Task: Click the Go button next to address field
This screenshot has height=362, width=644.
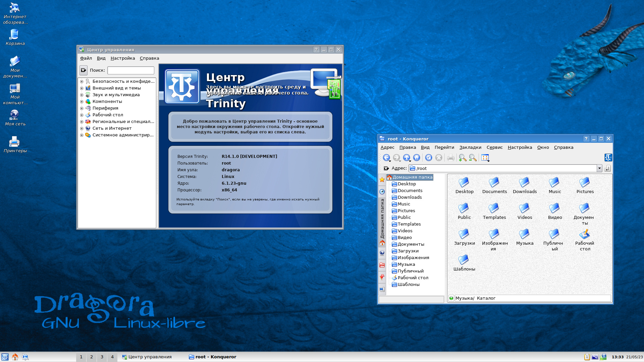Action: [x=607, y=168]
